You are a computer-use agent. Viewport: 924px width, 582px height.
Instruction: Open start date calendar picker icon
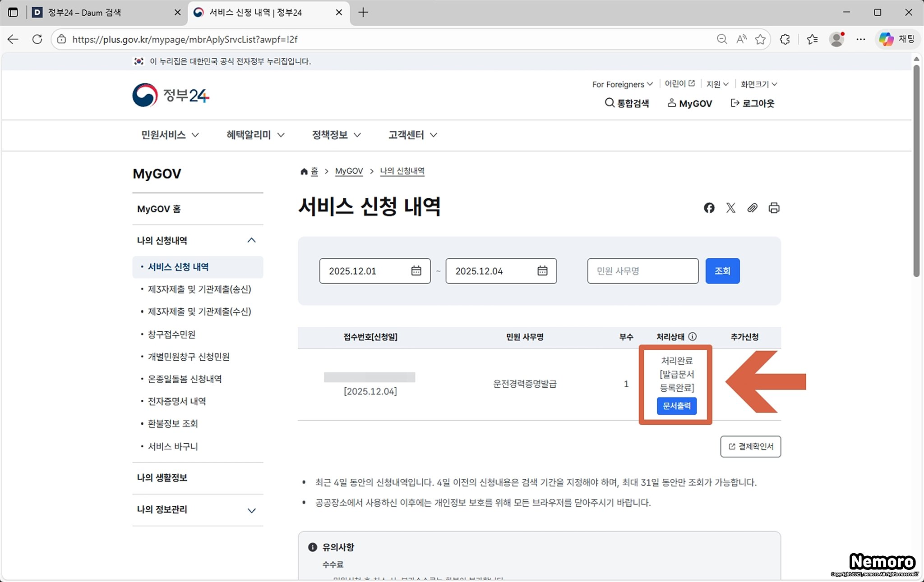point(416,271)
